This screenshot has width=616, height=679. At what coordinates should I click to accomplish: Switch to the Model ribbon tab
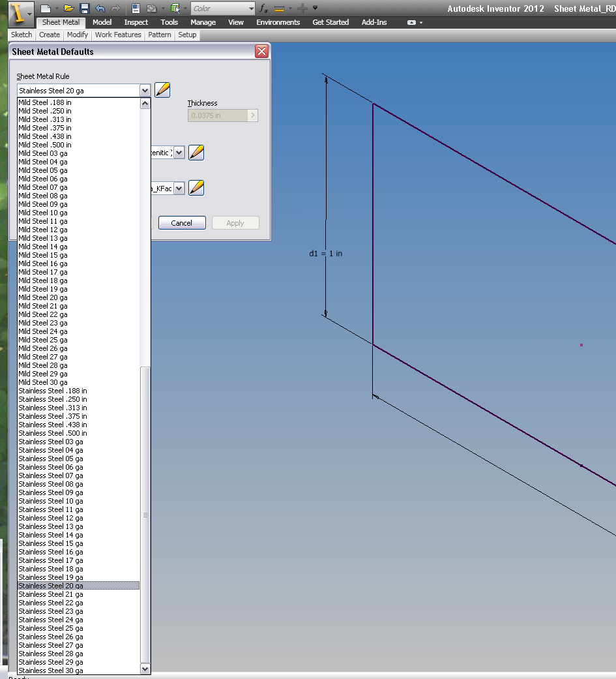(x=102, y=22)
